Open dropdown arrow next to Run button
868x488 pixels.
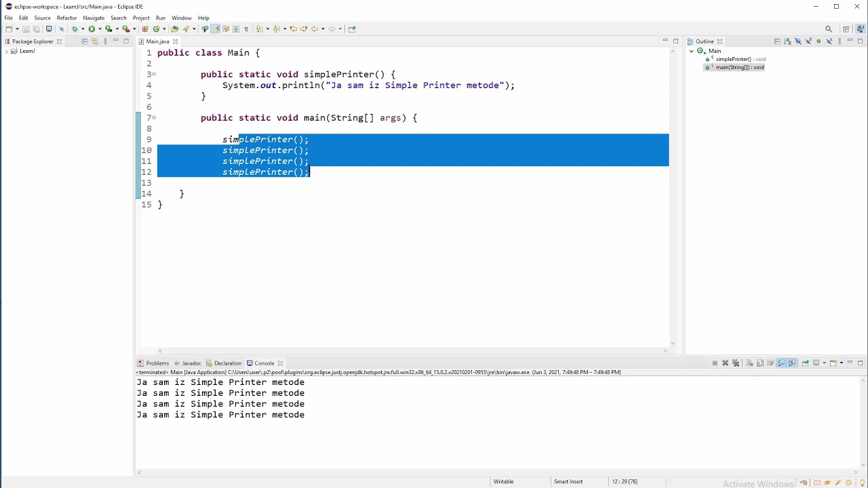click(100, 29)
